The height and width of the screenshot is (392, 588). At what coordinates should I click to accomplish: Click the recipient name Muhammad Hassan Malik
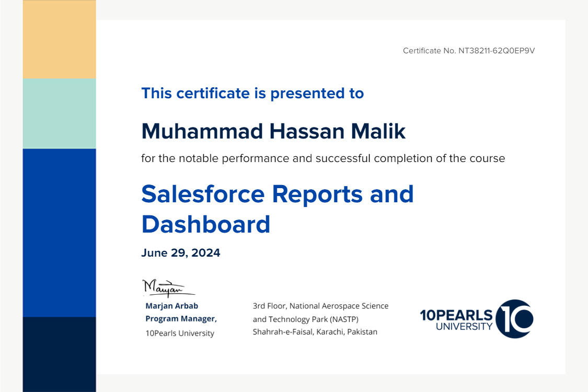[273, 131]
